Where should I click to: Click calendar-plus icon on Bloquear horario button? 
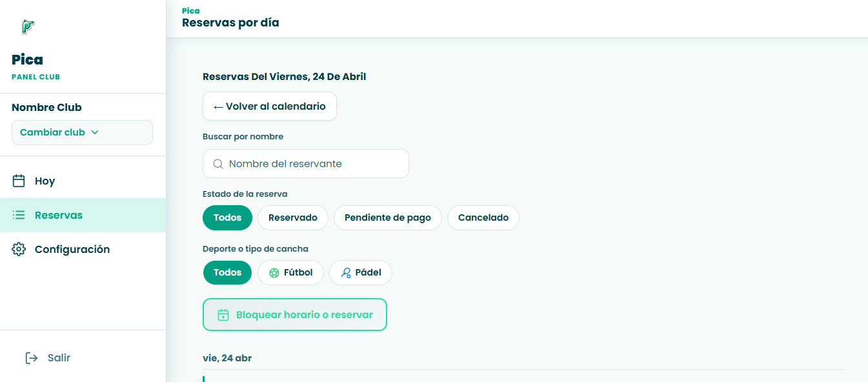pos(223,315)
